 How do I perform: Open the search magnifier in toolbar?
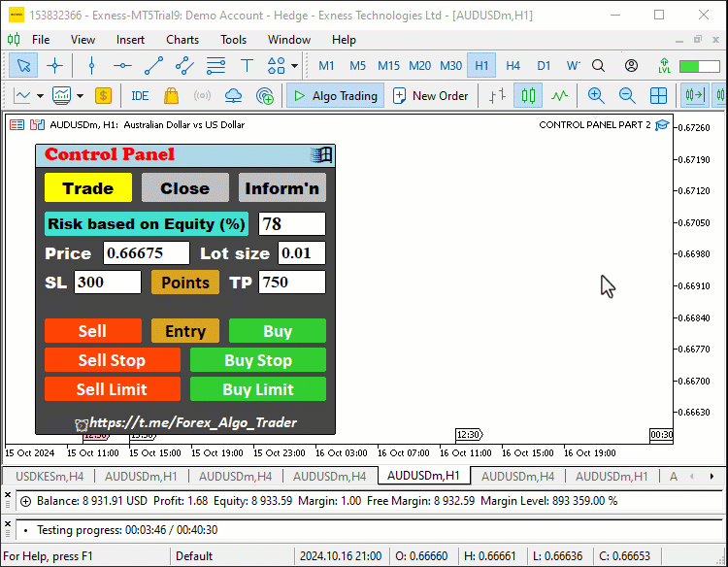click(x=599, y=66)
